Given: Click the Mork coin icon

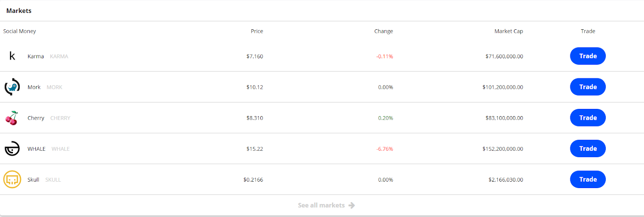Looking at the screenshot, I should (12, 87).
